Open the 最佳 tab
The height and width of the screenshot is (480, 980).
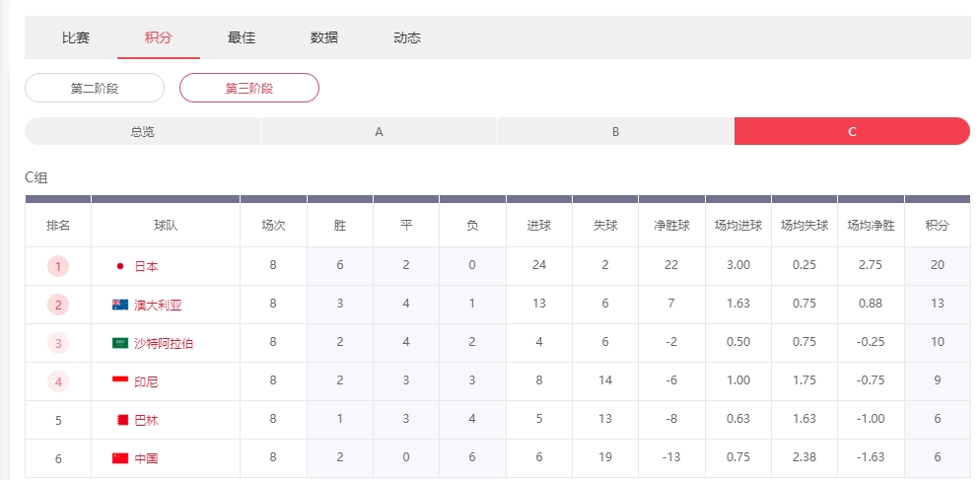[242, 37]
